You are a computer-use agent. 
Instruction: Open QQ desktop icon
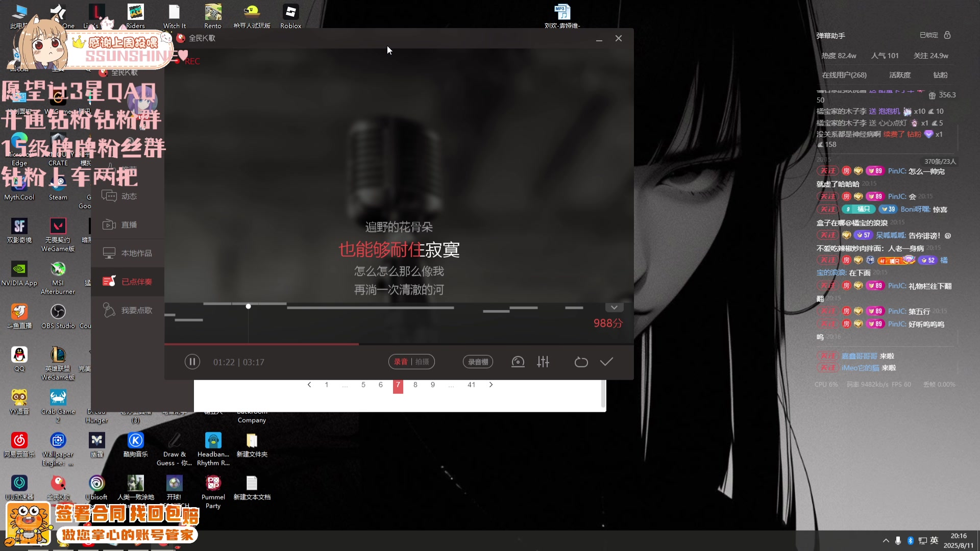point(19,359)
